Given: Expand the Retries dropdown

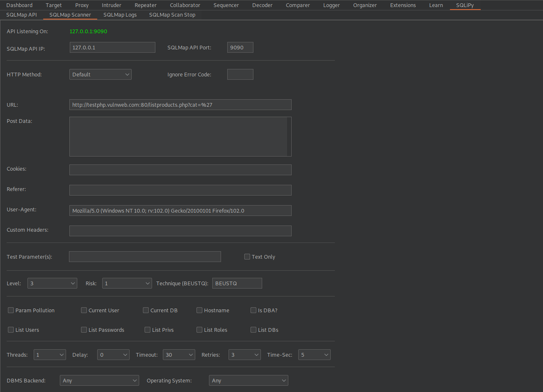Looking at the screenshot, I should 244,355.
